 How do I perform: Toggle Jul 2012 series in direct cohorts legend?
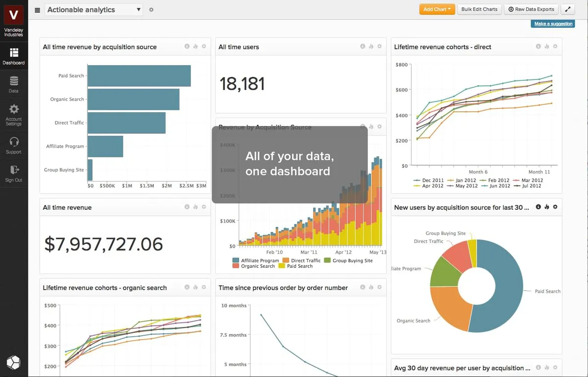pyautogui.click(x=528, y=186)
